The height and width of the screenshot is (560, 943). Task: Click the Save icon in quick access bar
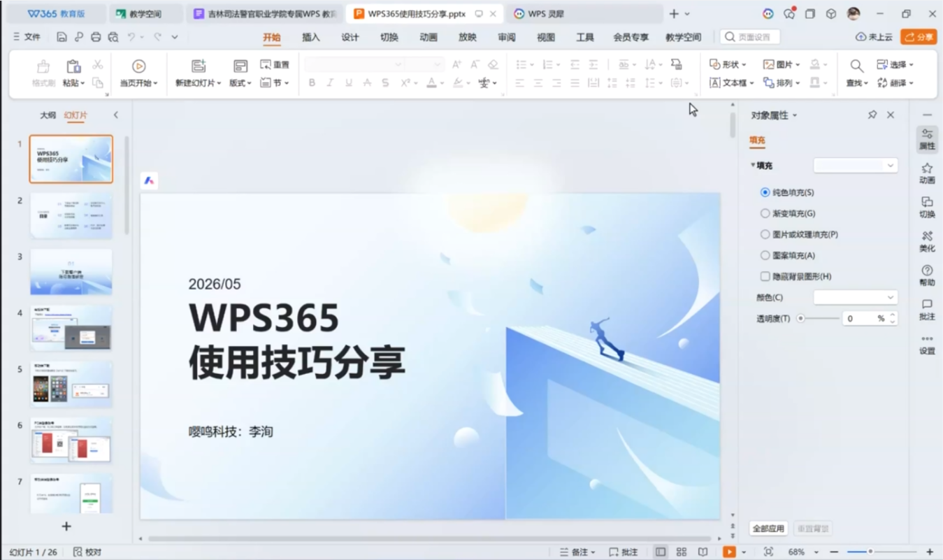pos(62,37)
